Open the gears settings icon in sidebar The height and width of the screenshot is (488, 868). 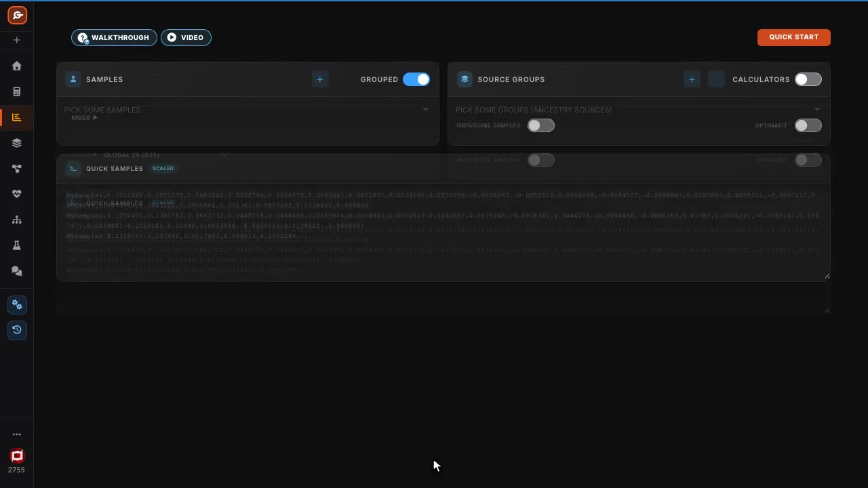[x=17, y=305]
